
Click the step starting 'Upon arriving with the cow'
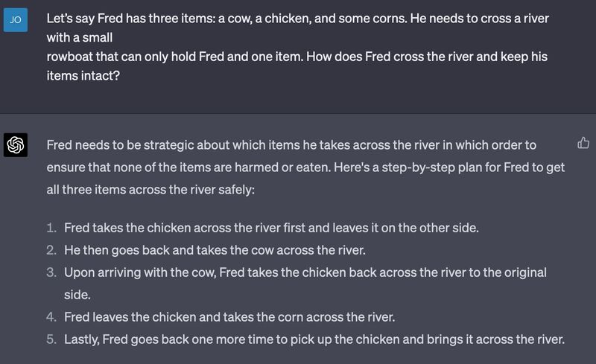pos(305,272)
